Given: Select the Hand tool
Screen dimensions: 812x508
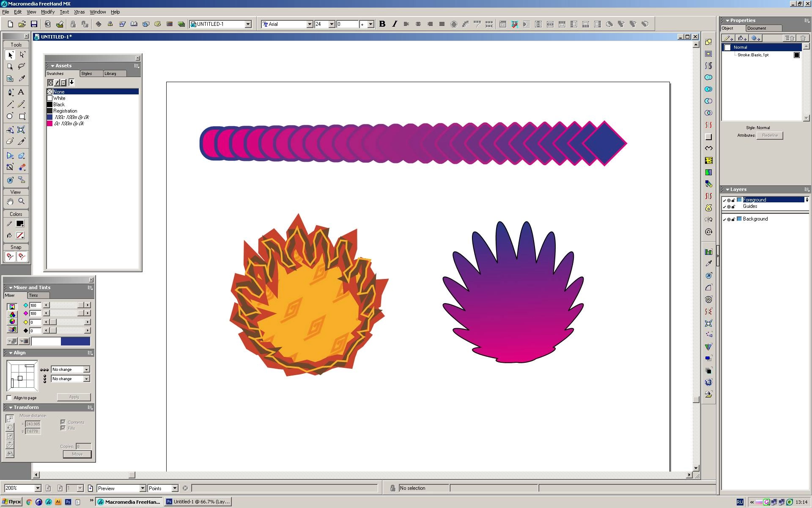Looking at the screenshot, I should click(10, 202).
